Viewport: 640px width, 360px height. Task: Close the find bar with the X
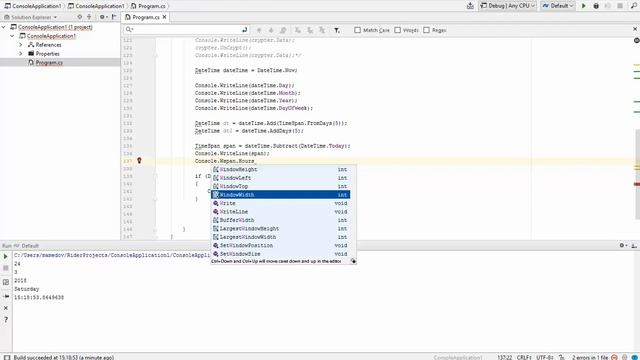pos(635,29)
